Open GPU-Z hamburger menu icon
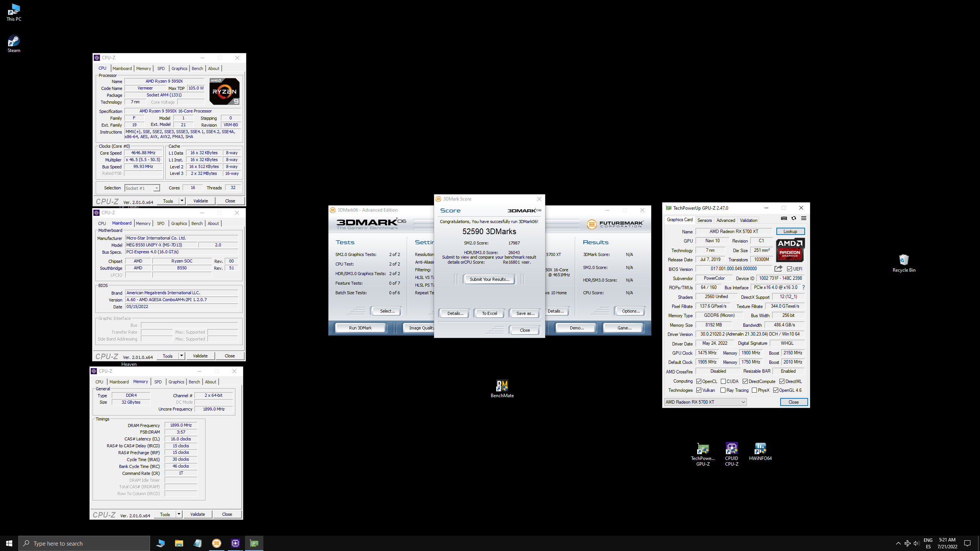Viewport: 980px width, 551px height. [x=804, y=218]
